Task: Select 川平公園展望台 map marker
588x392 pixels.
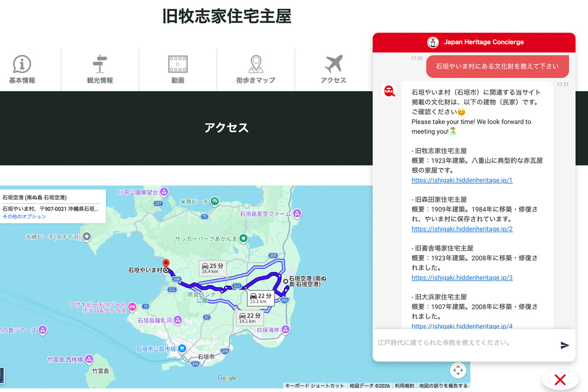Action: point(164,192)
